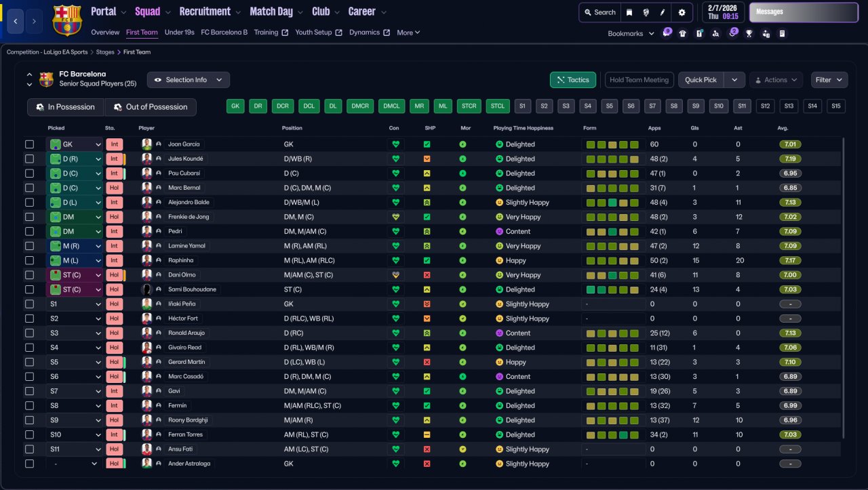Select the Out of Possession view
The height and width of the screenshot is (490, 868).
click(x=150, y=107)
